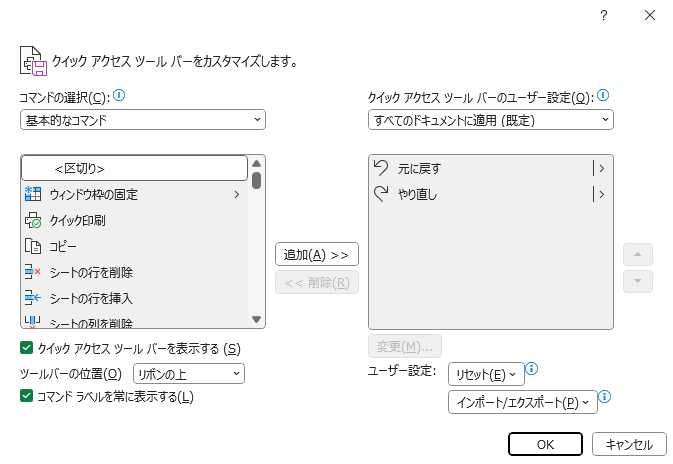Select the Delete Sheet Rows (シートの行を削除) icon
The height and width of the screenshot is (464, 673).
32,272
